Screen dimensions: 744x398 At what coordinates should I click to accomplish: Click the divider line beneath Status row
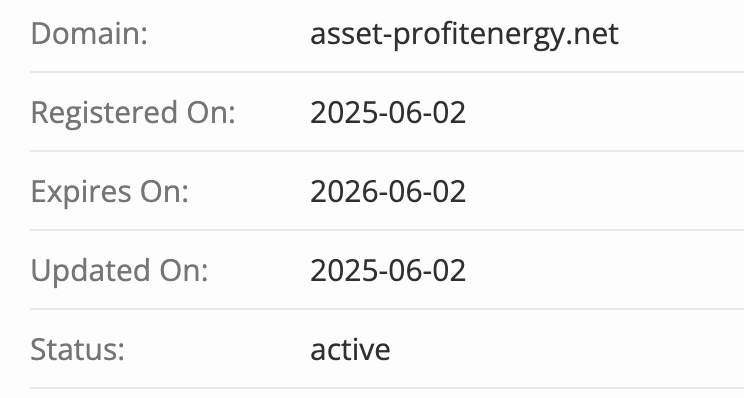click(x=387, y=388)
